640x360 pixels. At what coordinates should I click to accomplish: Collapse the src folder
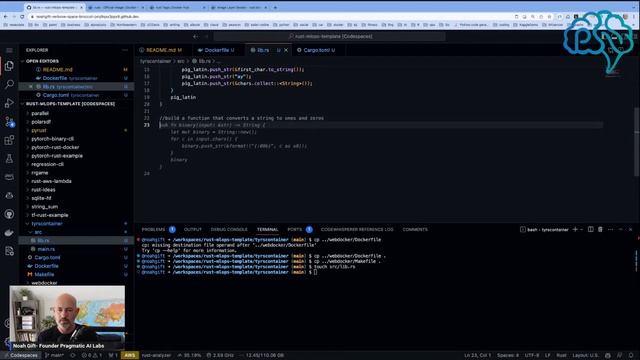point(38,232)
